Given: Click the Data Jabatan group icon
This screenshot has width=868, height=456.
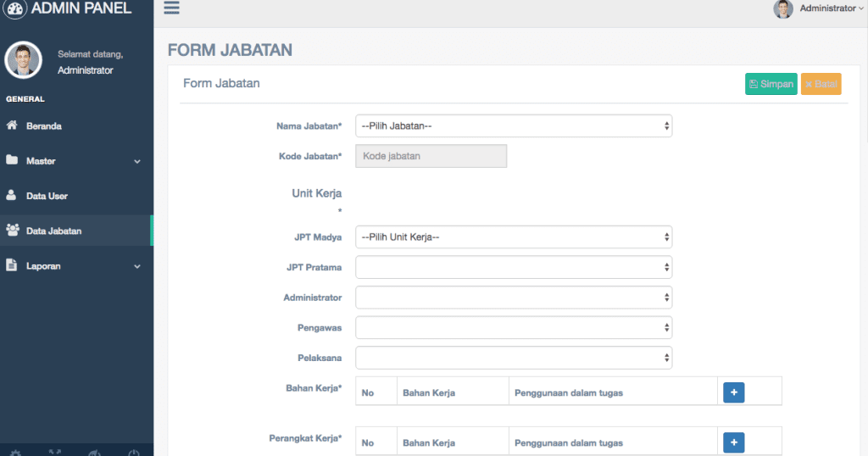Looking at the screenshot, I should tap(12, 230).
